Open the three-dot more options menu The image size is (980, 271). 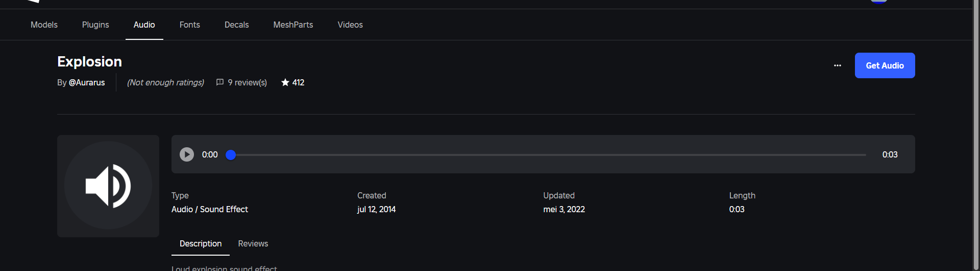click(837, 65)
